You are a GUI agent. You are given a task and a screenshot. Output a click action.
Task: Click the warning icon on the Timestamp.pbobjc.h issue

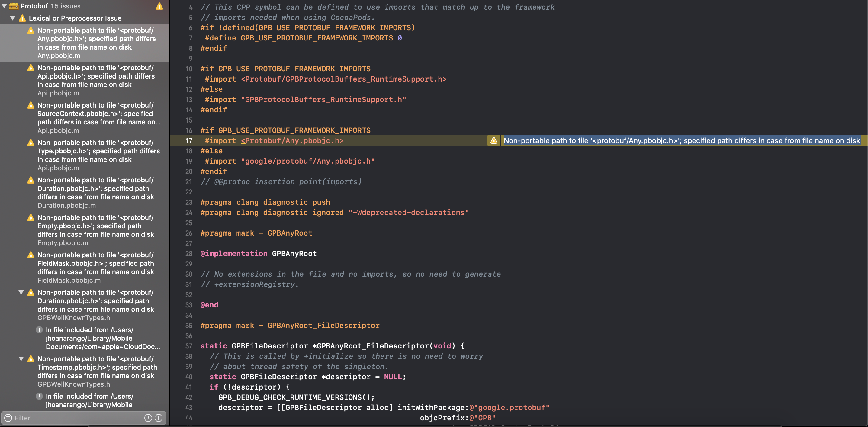[31, 359]
